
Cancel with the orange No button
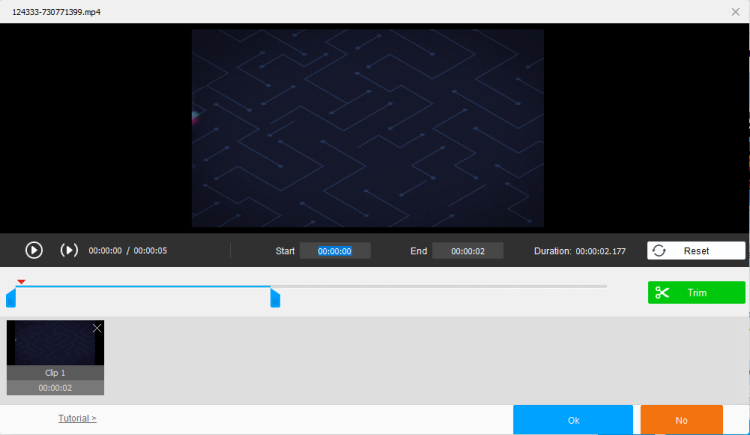pyautogui.click(x=681, y=420)
